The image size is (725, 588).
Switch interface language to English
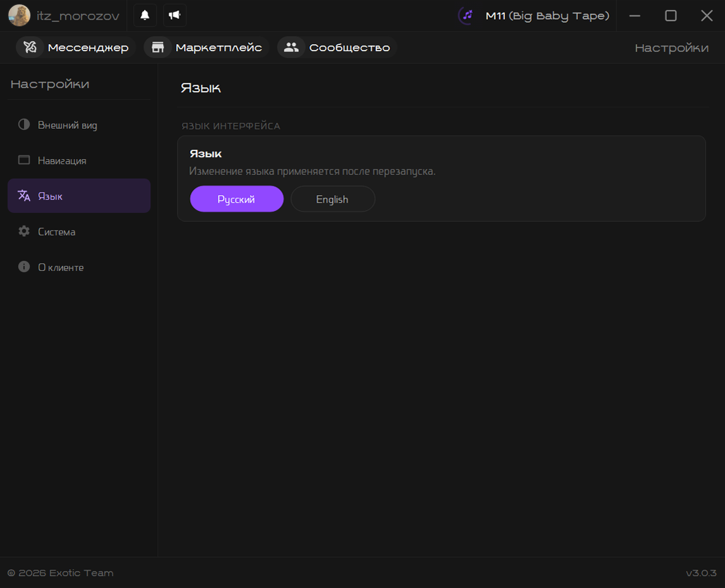click(x=333, y=199)
